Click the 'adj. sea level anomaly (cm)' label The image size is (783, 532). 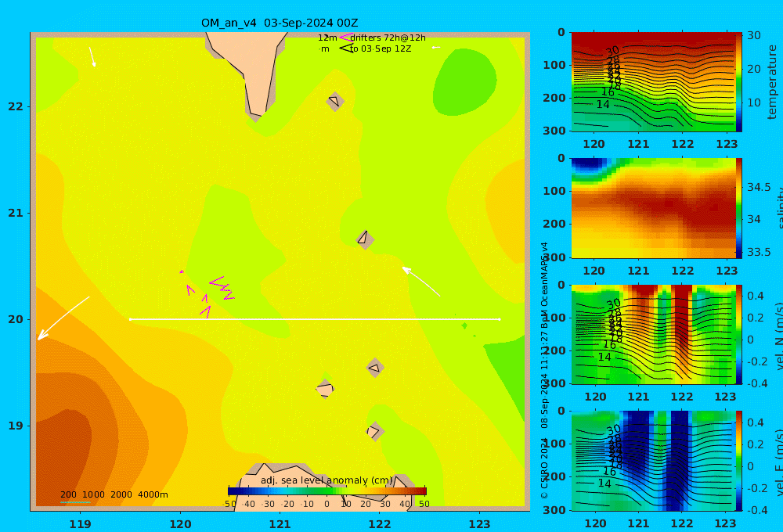[327, 480]
